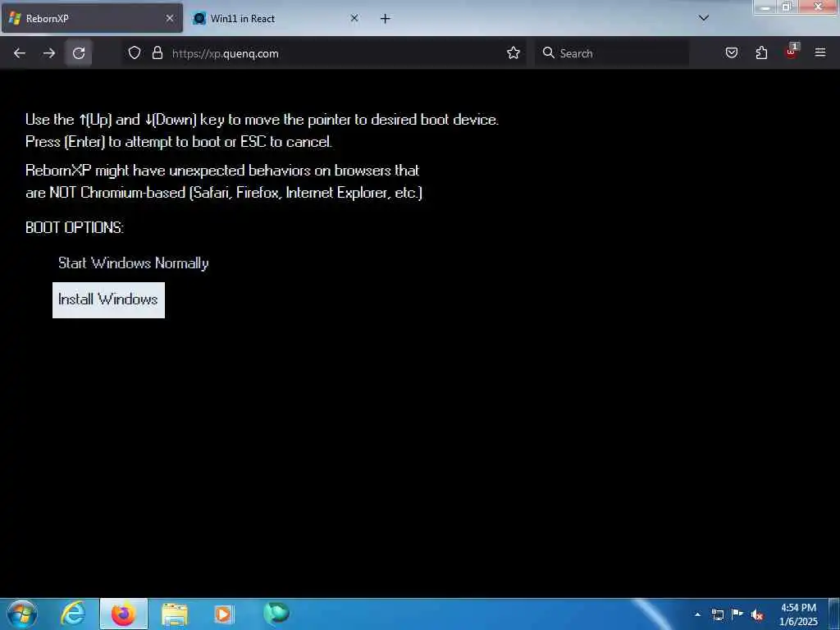Open the tracking protection shield icon
This screenshot has width=840, height=630.
pyautogui.click(x=135, y=53)
